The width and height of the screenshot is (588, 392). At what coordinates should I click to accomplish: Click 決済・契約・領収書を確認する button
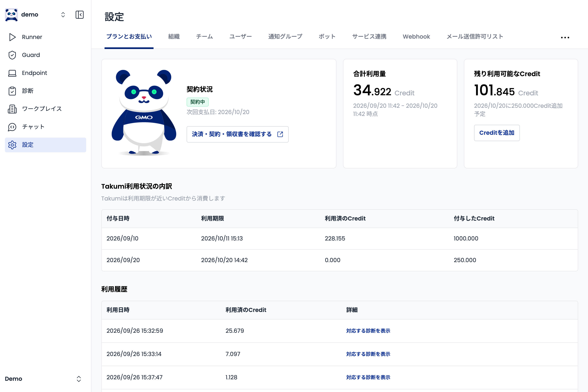pos(237,134)
